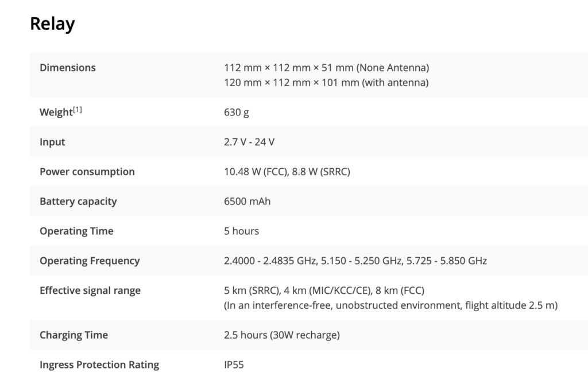Click the interference-free environment note text
The width and height of the screenshot is (588, 388).
point(390,305)
